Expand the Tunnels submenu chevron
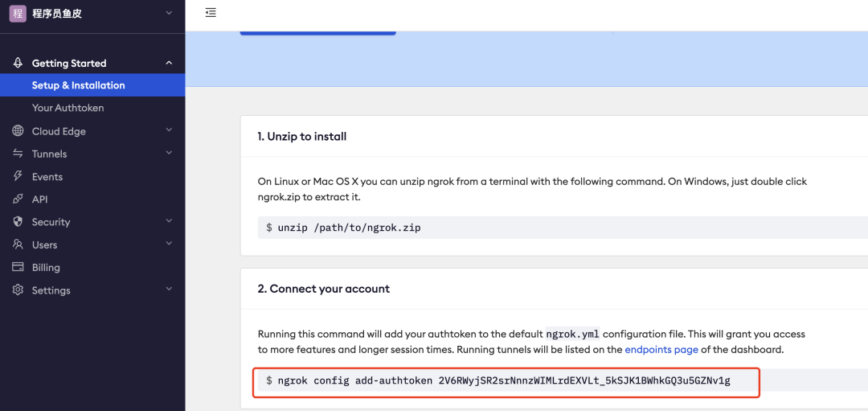 pyautogui.click(x=169, y=153)
